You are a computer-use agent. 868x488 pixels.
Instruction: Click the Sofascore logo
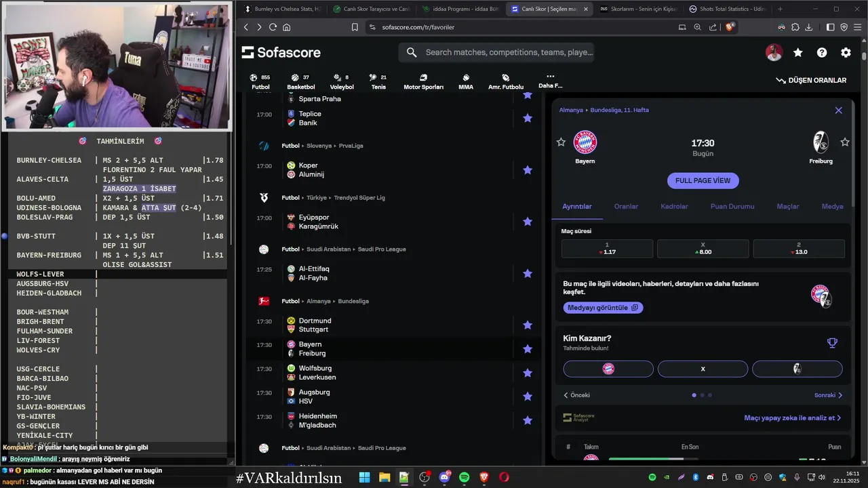[x=281, y=52]
